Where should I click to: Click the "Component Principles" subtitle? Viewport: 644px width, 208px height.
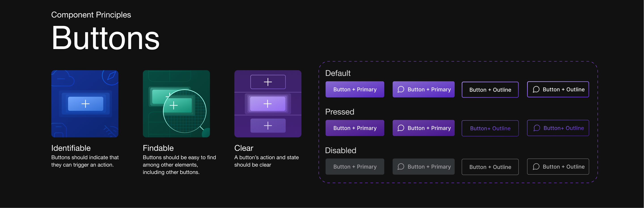(91, 15)
